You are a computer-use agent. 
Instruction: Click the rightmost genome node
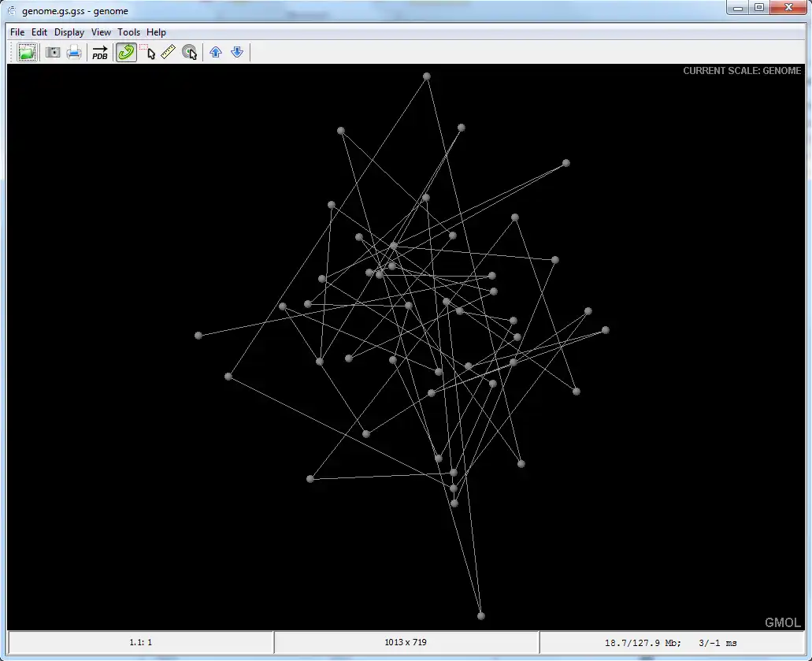click(606, 330)
